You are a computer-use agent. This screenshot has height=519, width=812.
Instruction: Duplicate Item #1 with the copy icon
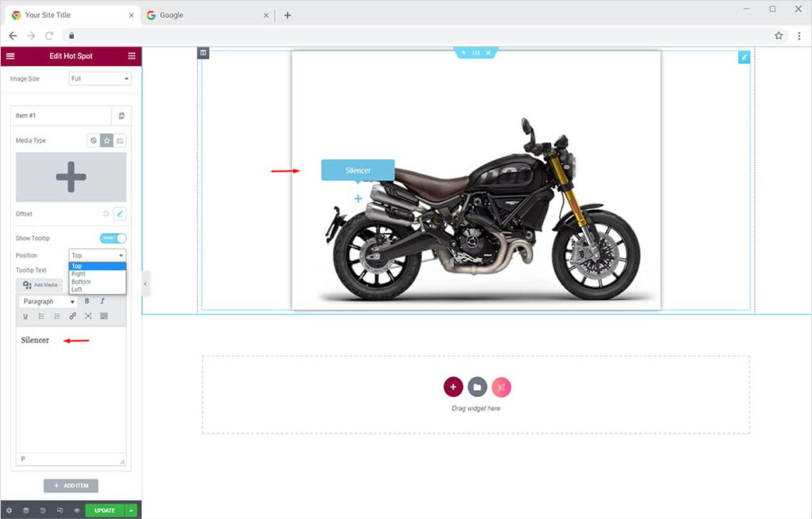[x=121, y=116]
